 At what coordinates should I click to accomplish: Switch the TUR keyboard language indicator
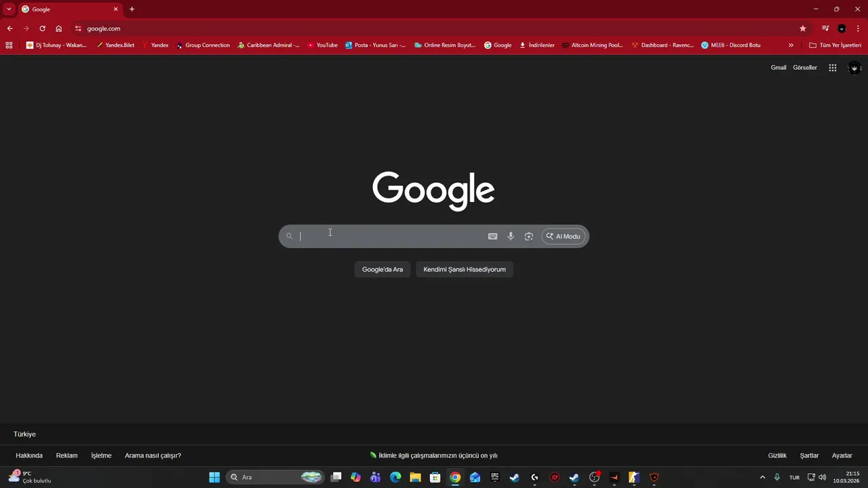794,477
